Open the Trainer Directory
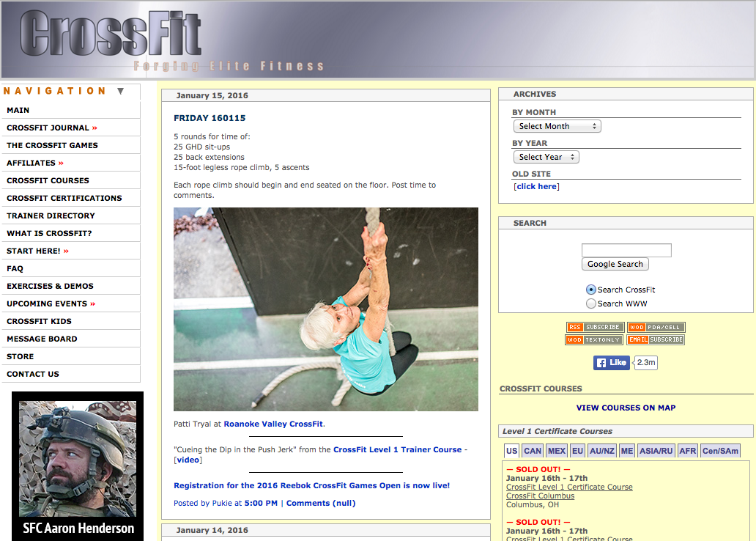756x541 pixels. (x=71, y=216)
